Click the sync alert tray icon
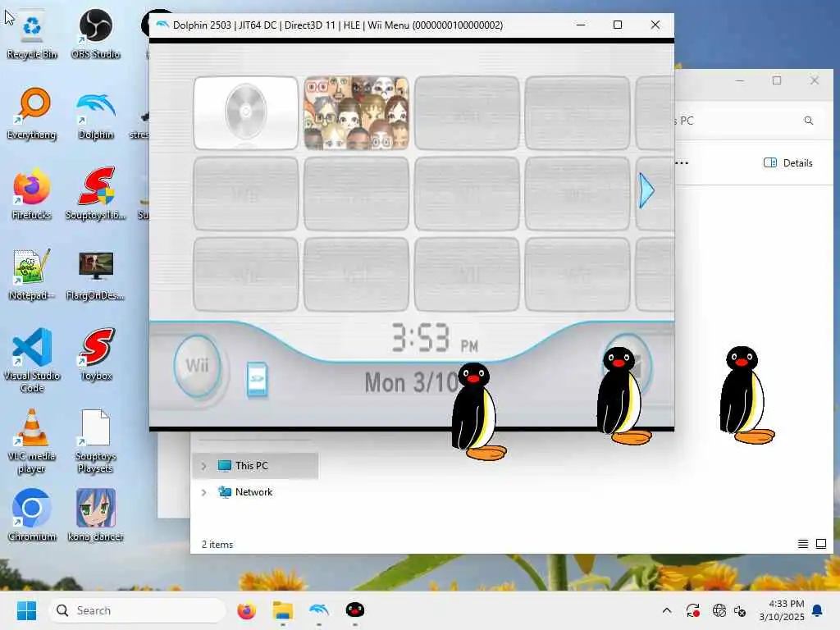 tap(692, 610)
